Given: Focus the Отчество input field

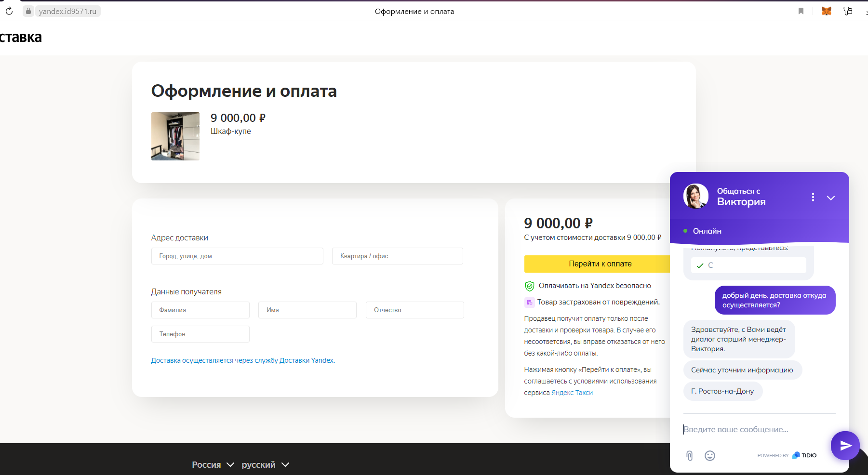Looking at the screenshot, I should [415, 310].
